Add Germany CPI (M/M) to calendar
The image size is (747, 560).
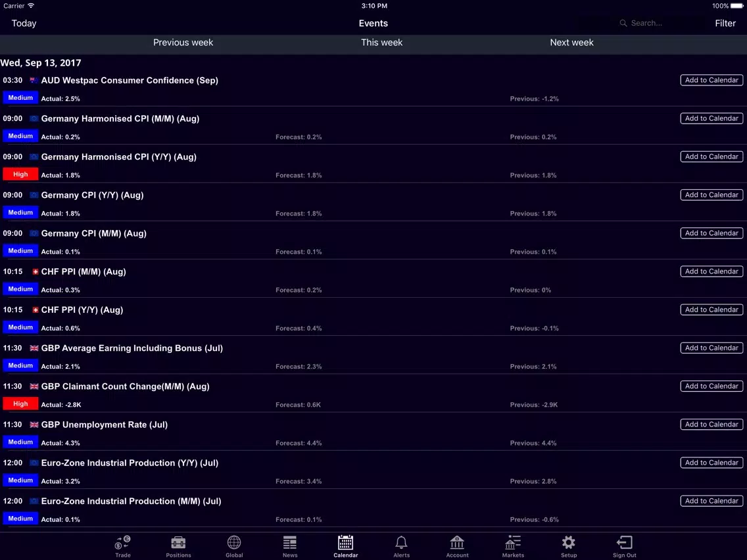click(711, 233)
